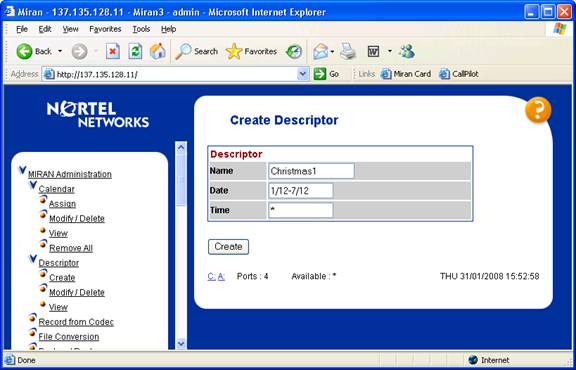Collapse the MIRAN Administration tree arrow
The width and height of the screenshot is (576, 370).
tap(22, 170)
